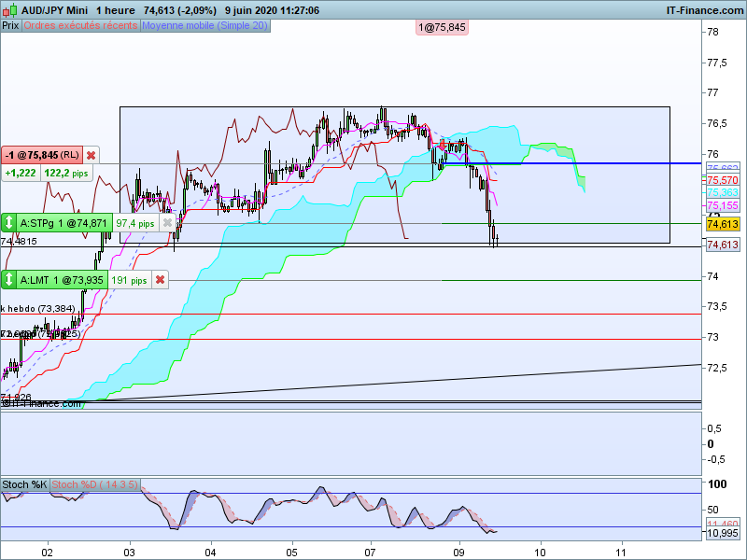Image resolution: width=747 pixels, height=560 pixels.
Task: Click the +1,222 profit value
Action: 21,173
